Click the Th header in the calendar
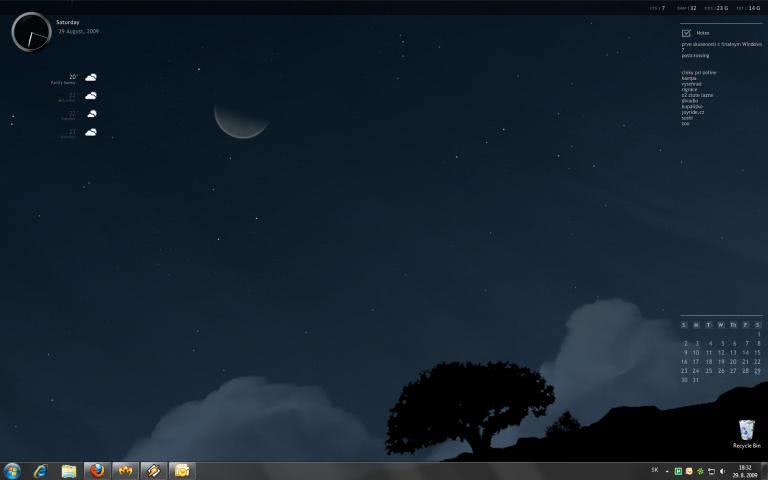 (x=733, y=325)
